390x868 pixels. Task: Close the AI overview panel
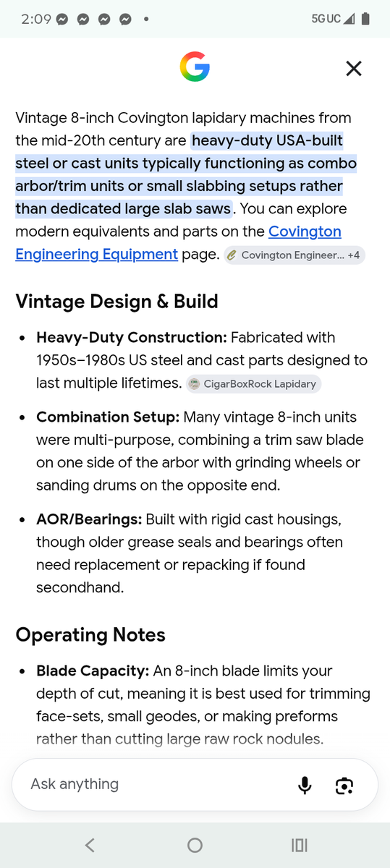coord(353,68)
